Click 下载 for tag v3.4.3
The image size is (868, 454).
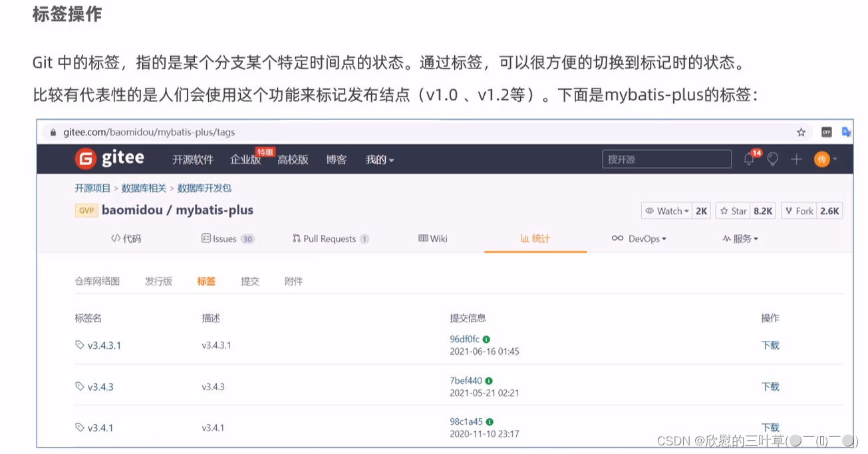point(770,387)
